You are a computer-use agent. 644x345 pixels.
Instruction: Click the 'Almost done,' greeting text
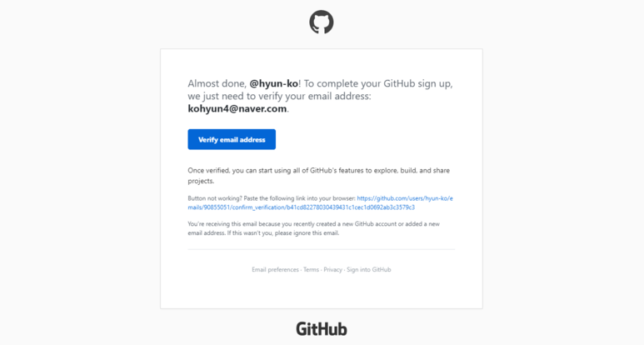pos(217,84)
